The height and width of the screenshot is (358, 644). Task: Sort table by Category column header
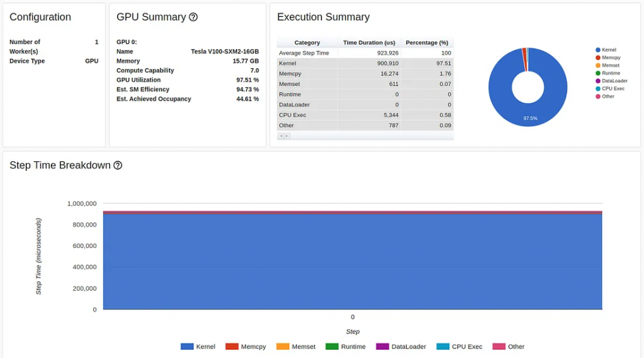[307, 43]
